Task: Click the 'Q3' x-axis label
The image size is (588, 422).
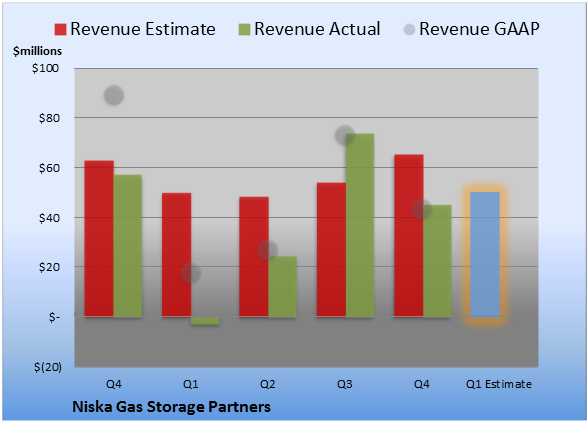Action: (345, 384)
